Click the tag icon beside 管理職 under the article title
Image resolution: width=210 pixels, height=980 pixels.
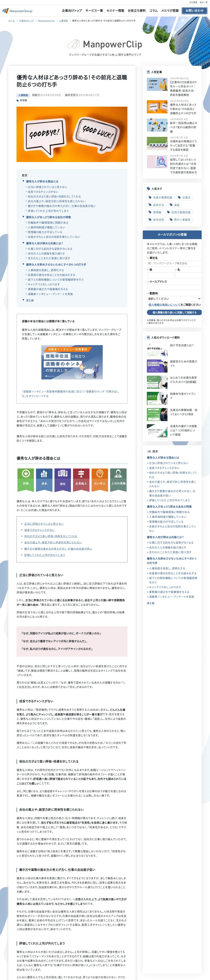point(17,100)
